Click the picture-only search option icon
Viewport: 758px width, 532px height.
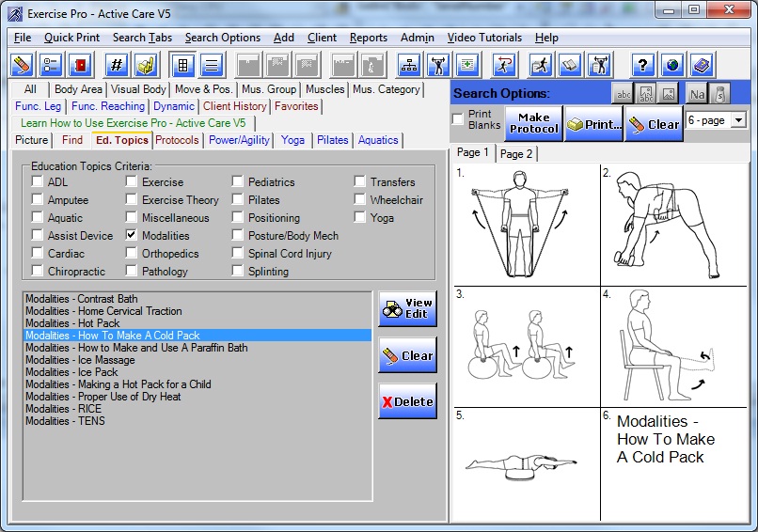(x=669, y=94)
